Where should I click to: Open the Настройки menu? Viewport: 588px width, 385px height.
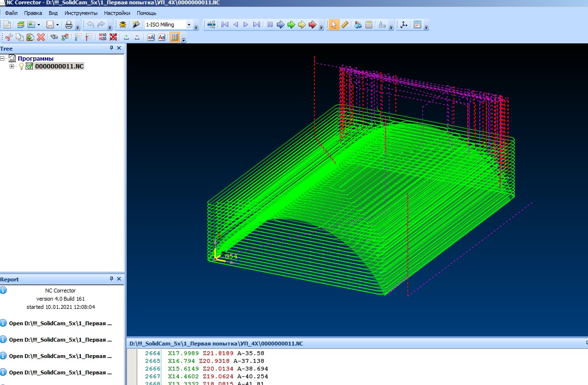tap(117, 13)
